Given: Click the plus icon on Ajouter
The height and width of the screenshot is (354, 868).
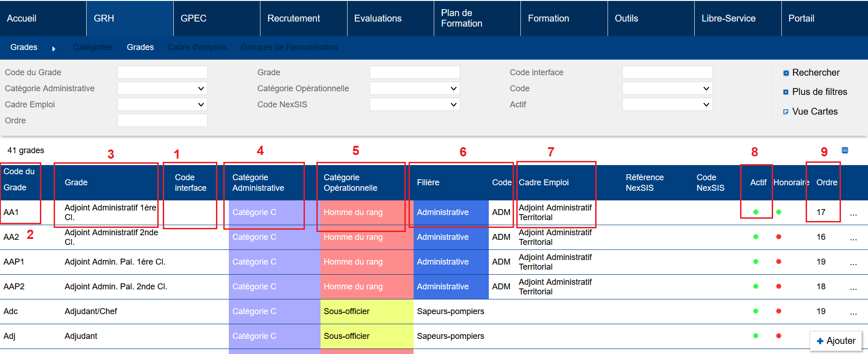Looking at the screenshot, I should (x=820, y=341).
